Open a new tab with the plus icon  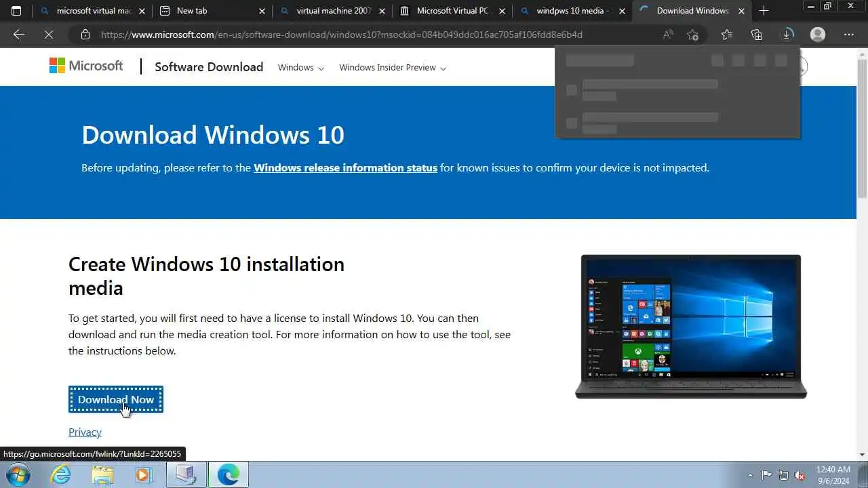pos(764,11)
